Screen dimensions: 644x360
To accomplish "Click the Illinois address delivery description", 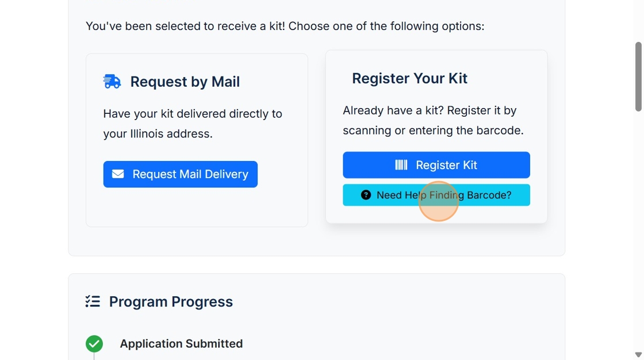I will tap(193, 124).
